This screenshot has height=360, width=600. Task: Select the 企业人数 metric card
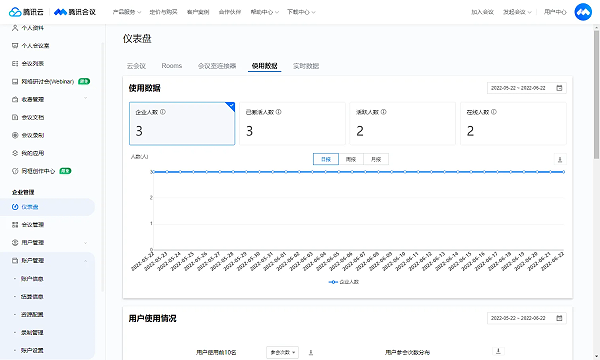pyautogui.click(x=182, y=124)
